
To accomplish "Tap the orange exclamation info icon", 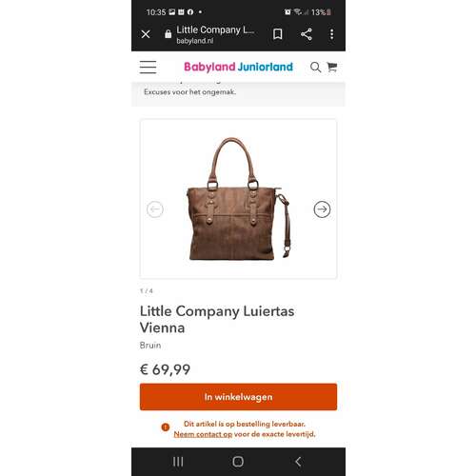I will click(x=166, y=427).
